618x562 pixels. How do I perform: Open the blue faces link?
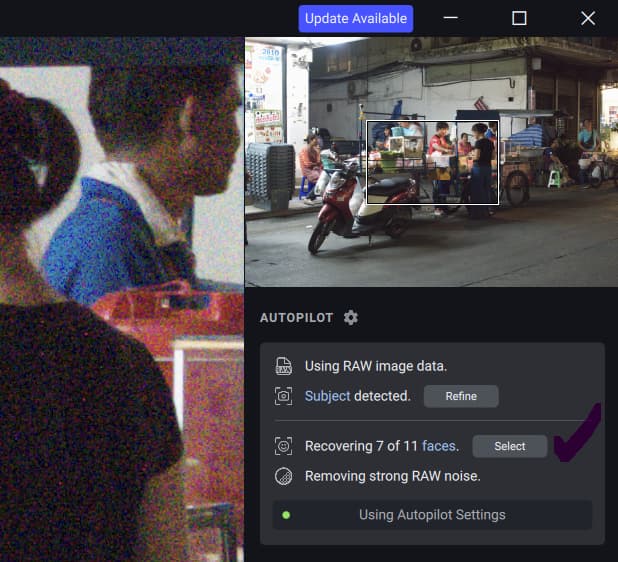click(x=438, y=446)
